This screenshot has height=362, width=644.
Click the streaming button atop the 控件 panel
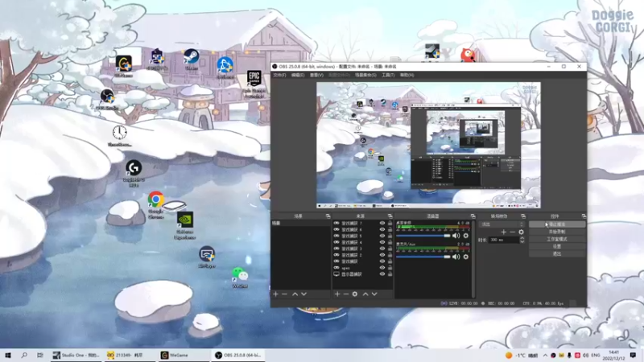tap(557, 224)
